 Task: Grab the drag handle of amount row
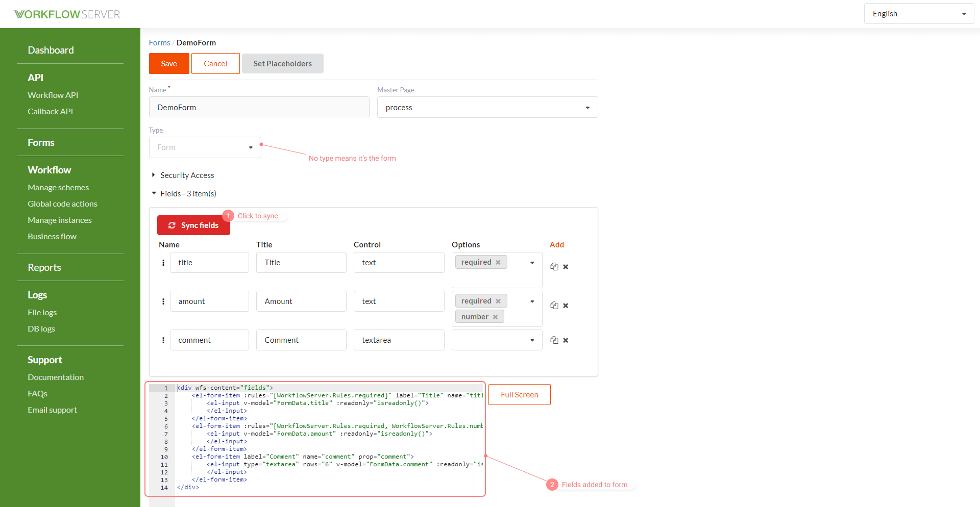pos(163,301)
